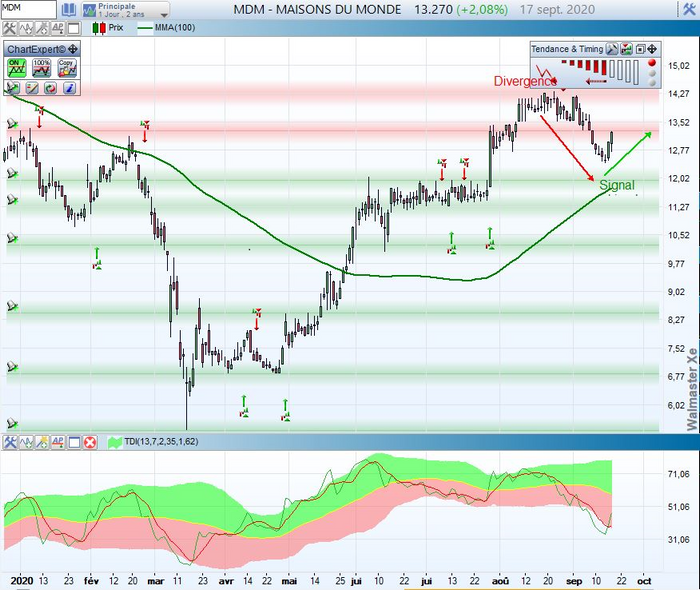Viewport: 700px width, 590px height.
Task: Open the AP alert icon in TDI toolbar
Action: click(58, 442)
